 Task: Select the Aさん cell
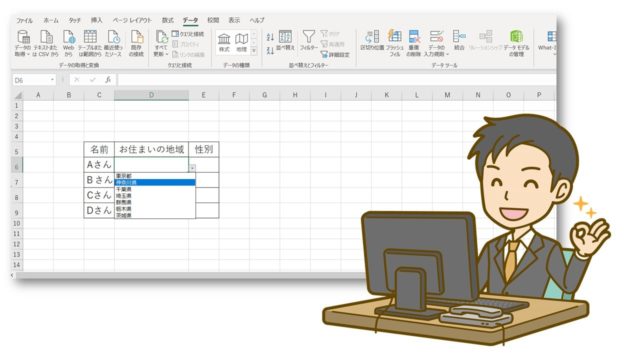[99, 164]
